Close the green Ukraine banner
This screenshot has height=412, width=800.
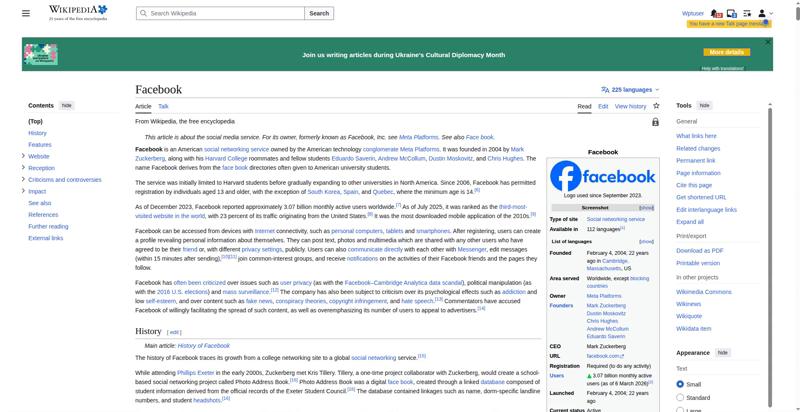[x=768, y=42]
